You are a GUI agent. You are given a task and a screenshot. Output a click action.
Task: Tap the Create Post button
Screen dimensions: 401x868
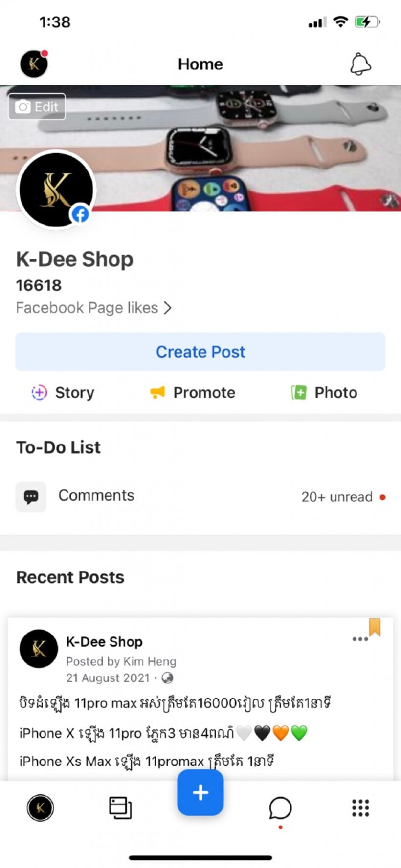point(200,351)
